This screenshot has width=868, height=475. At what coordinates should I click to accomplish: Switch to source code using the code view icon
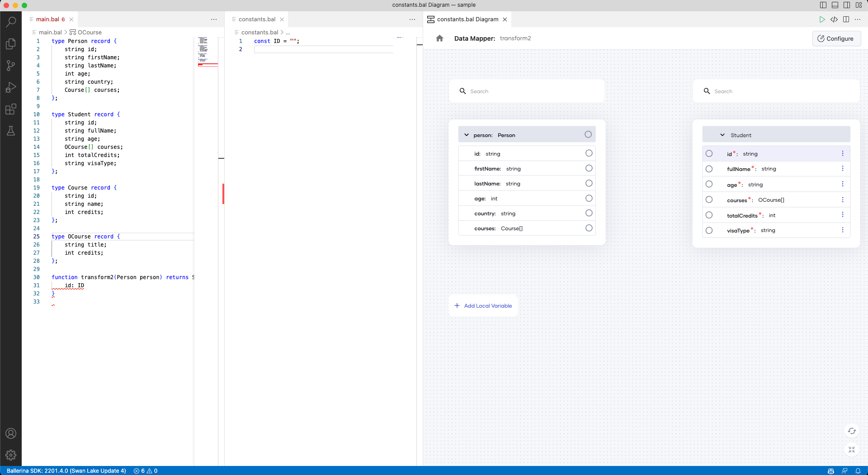click(x=834, y=19)
